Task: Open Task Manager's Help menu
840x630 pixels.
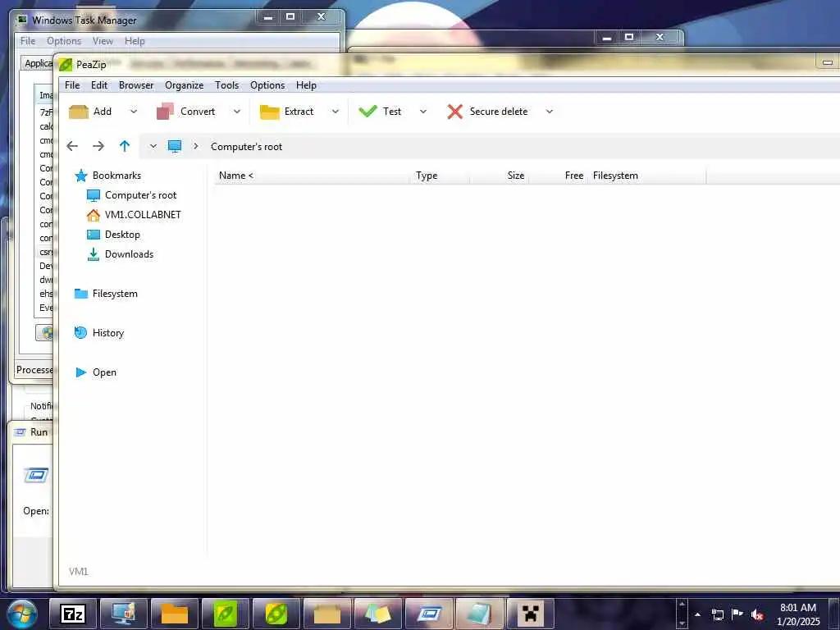Action: pos(135,41)
